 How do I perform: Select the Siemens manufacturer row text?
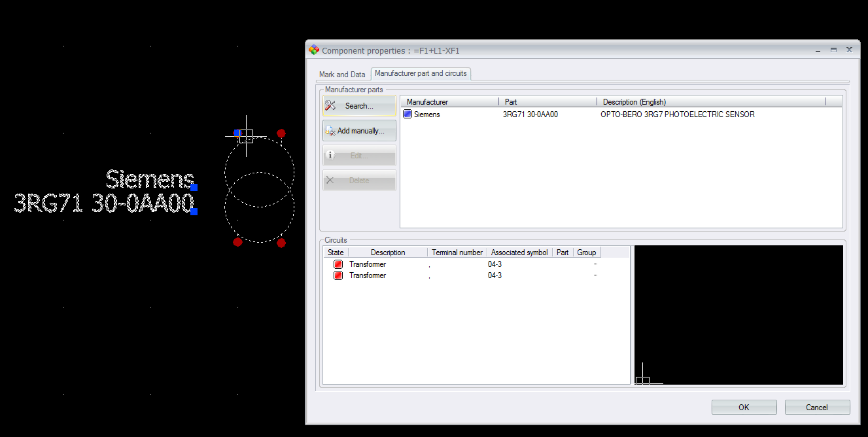(x=427, y=114)
